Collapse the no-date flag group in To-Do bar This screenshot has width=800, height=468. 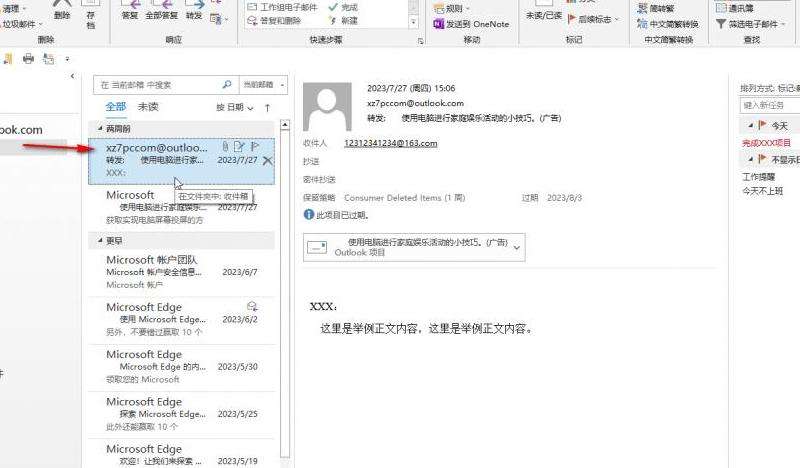(751, 159)
